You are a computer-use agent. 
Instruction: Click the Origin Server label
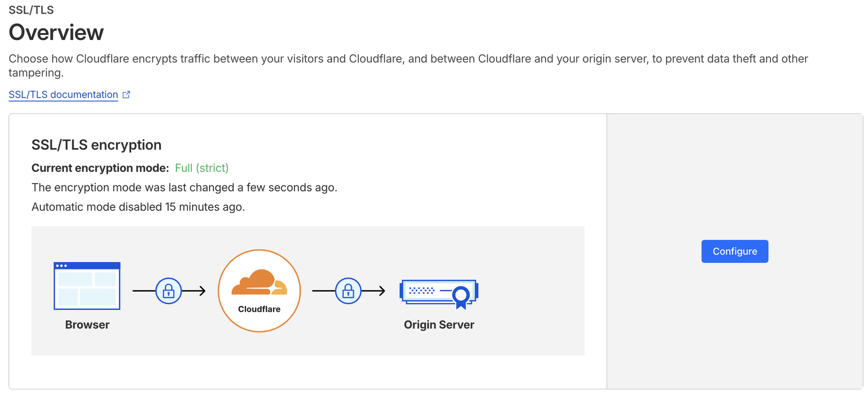[439, 325]
